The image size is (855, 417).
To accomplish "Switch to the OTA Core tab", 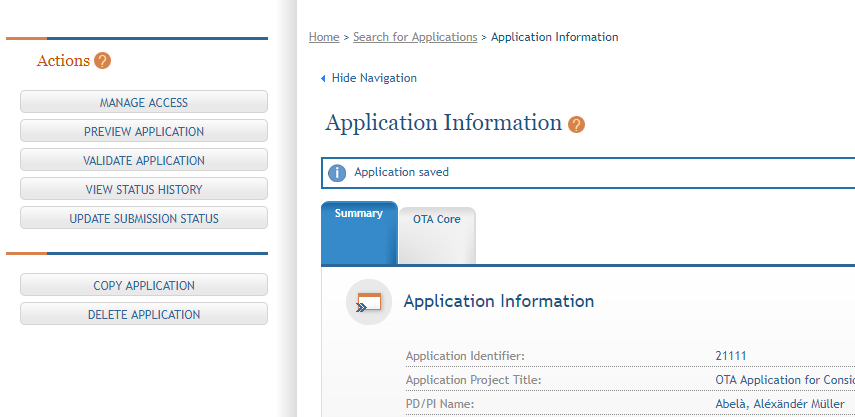I will pyautogui.click(x=436, y=219).
